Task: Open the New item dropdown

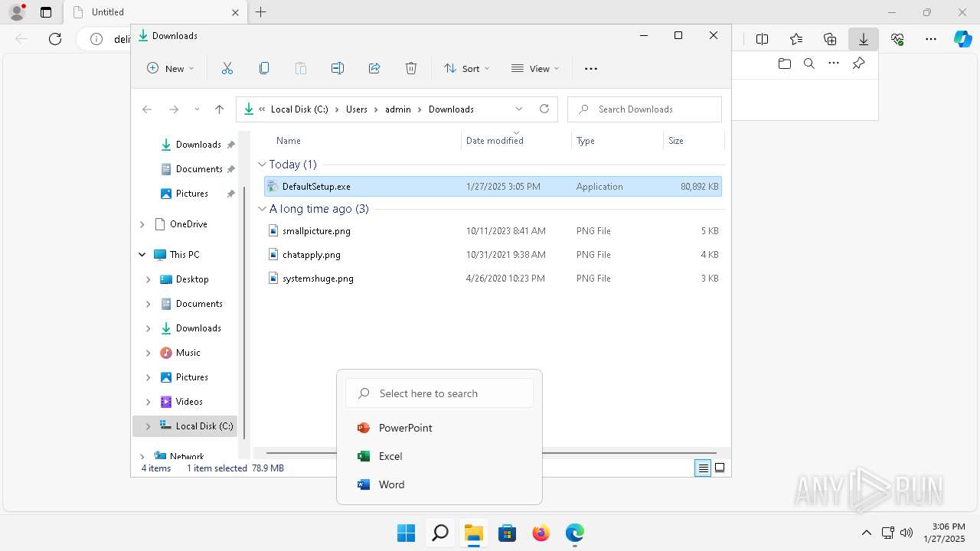Action: pyautogui.click(x=170, y=68)
